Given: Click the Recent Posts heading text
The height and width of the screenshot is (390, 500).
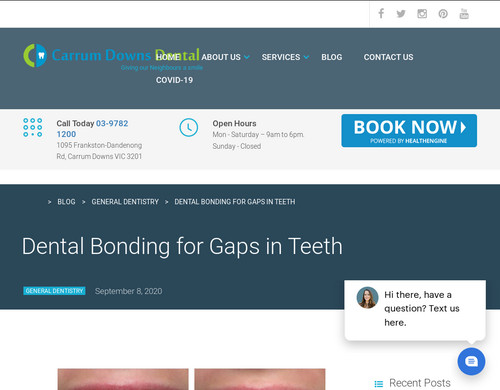Looking at the screenshot, I should [420, 383].
